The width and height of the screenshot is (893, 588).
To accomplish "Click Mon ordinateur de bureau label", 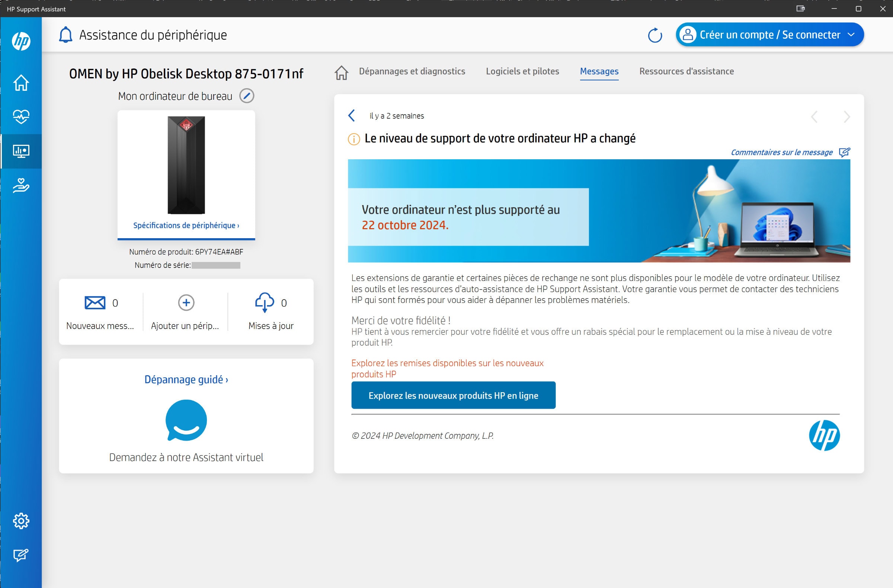I will 175,96.
